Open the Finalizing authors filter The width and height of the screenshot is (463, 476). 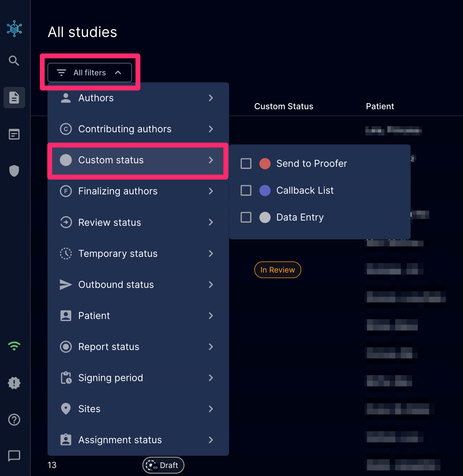coord(138,191)
